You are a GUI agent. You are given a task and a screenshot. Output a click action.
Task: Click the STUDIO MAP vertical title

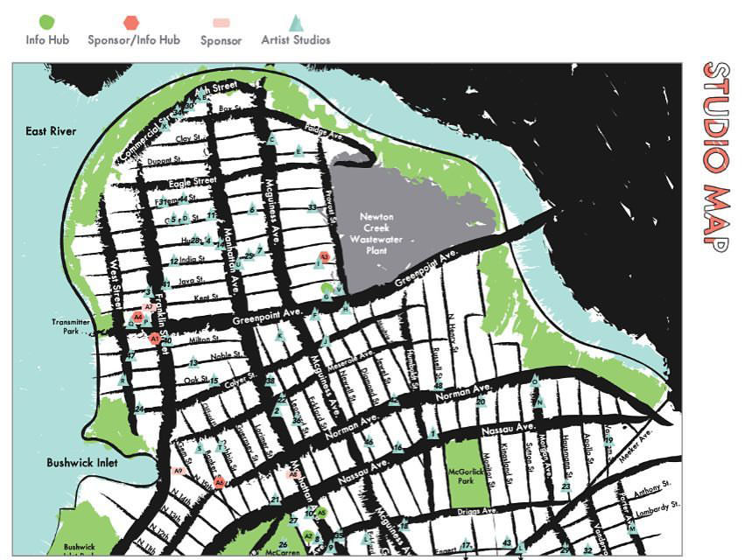pyautogui.click(x=715, y=157)
